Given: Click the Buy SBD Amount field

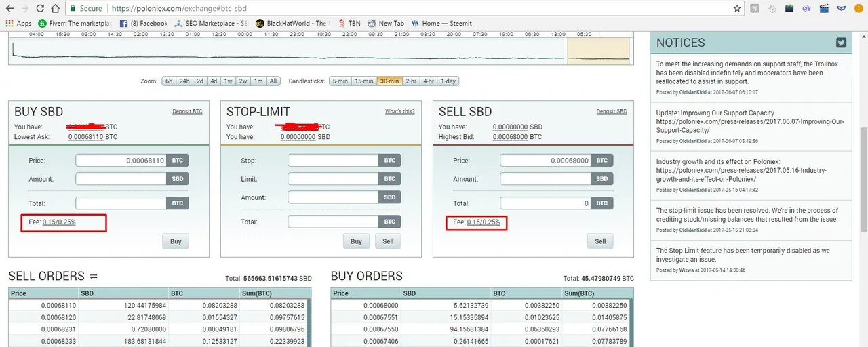Looking at the screenshot, I should (x=121, y=179).
